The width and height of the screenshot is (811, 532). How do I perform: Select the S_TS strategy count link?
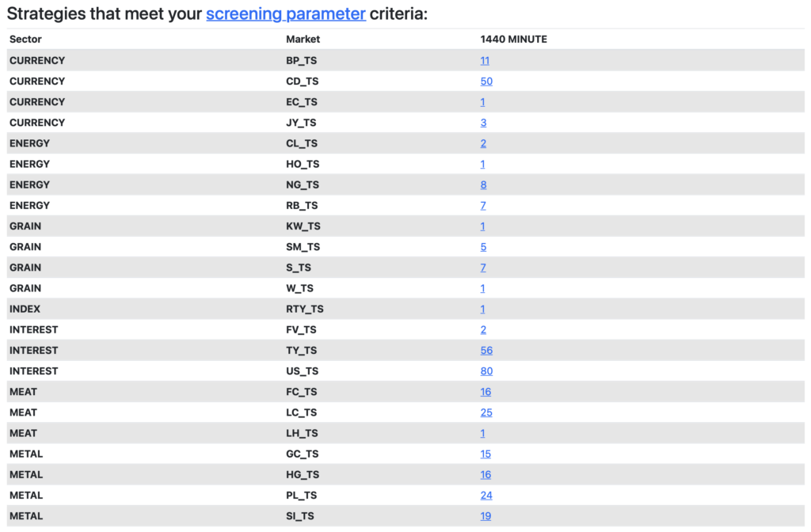click(x=483, y=268)
